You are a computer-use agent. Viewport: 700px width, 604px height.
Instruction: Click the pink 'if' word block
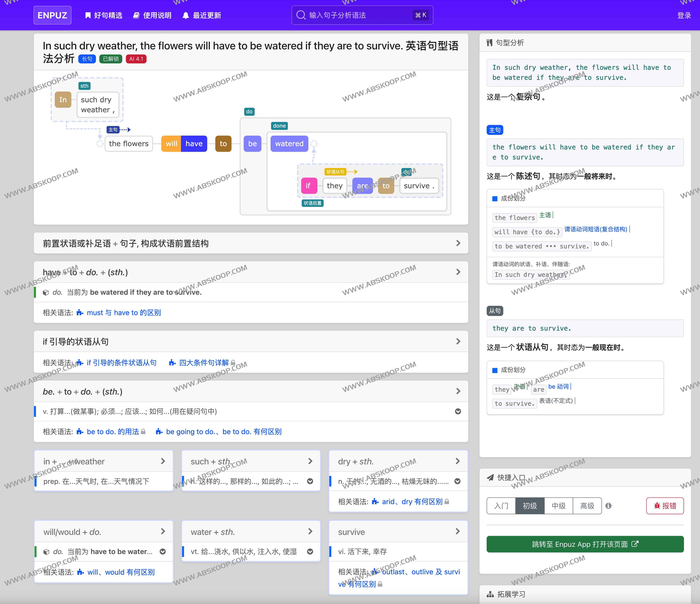309,186
